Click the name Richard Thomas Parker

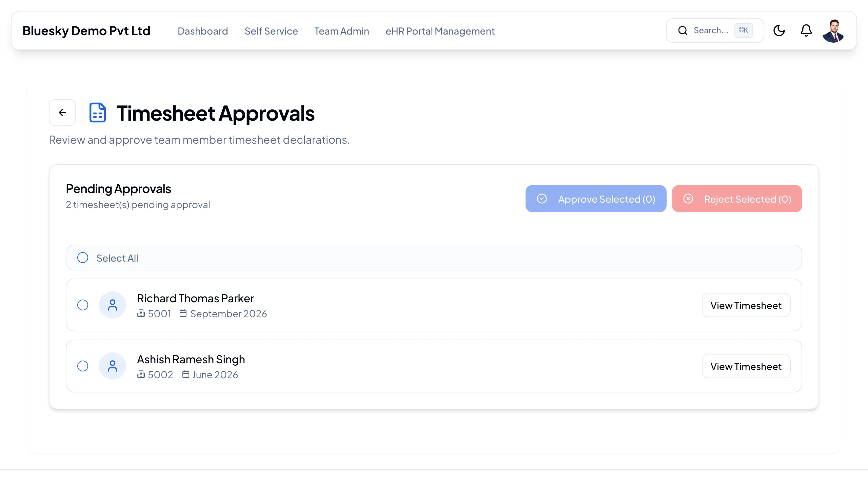pyautogui.click(x=196, y=298)
